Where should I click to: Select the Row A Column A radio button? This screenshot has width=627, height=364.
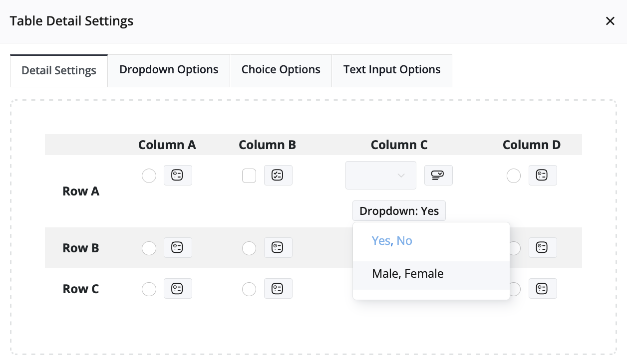click(149, 176)
